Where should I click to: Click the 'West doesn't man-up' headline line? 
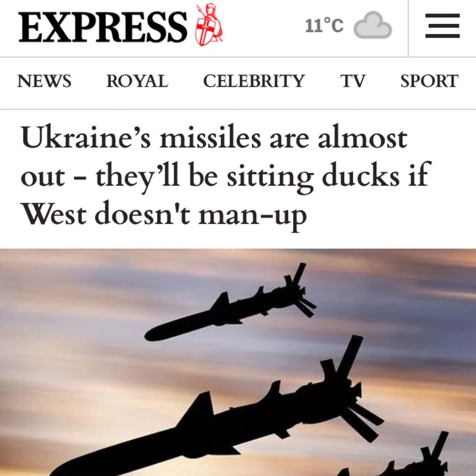click(x=164, y=215)
